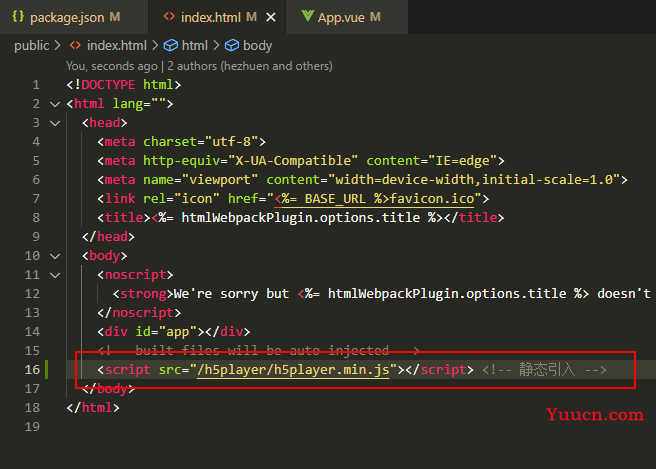
Task: Click the Vue logo icon on App.vue tab
Action: 308,16
